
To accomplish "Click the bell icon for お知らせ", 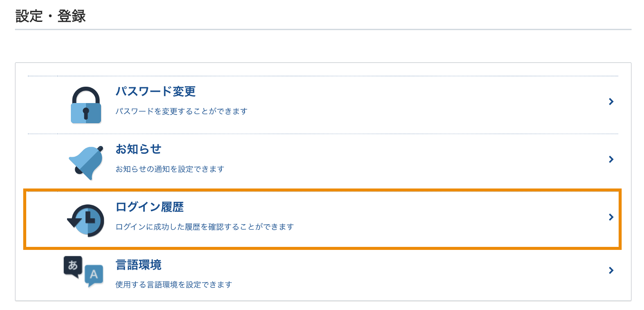I will click(x=86, y=162).
